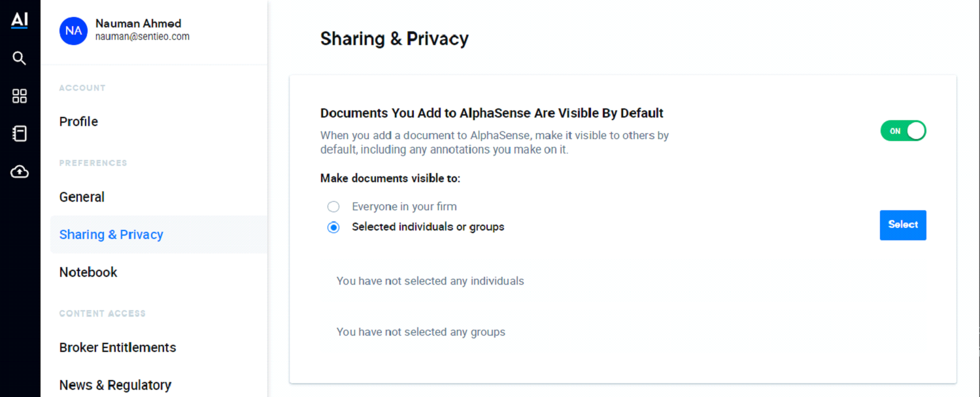Open the Profile settings page

point(78,121)
